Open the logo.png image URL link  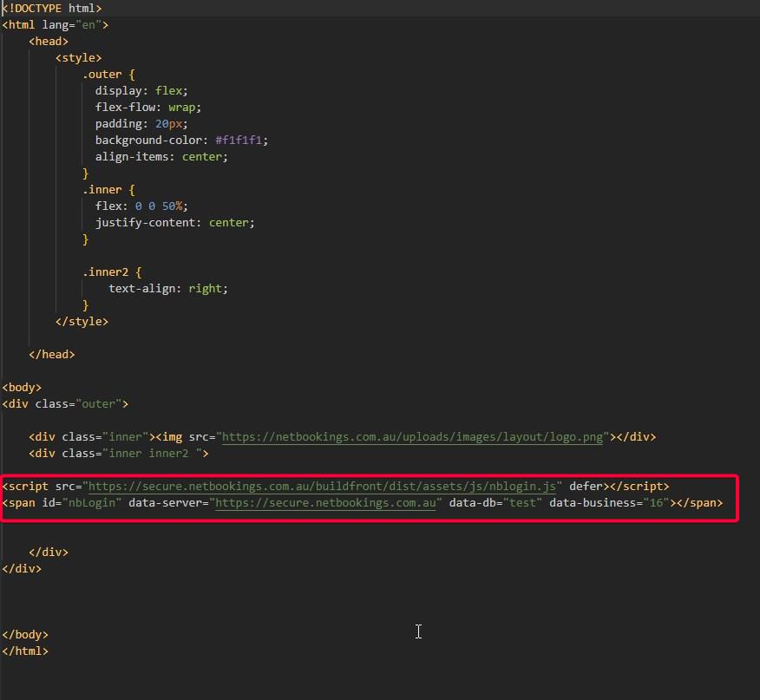click(412, 437)
